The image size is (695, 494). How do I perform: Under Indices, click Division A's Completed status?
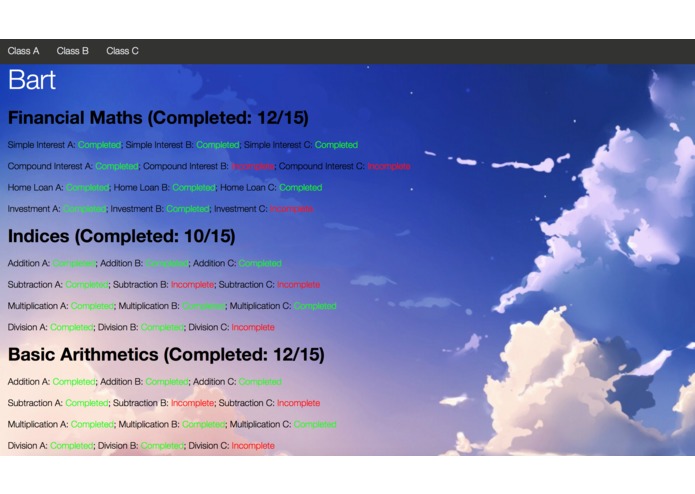72,327
